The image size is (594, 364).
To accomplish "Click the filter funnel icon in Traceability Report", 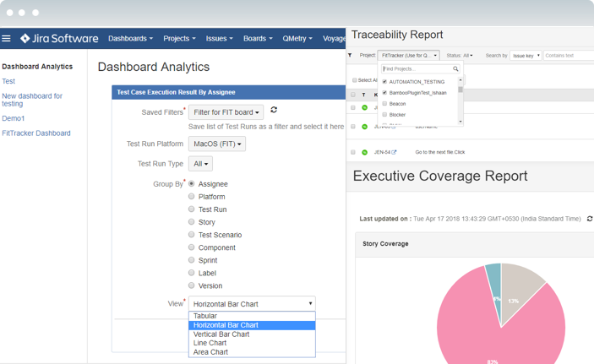I will pyautogui.click(x=350, y=55).
